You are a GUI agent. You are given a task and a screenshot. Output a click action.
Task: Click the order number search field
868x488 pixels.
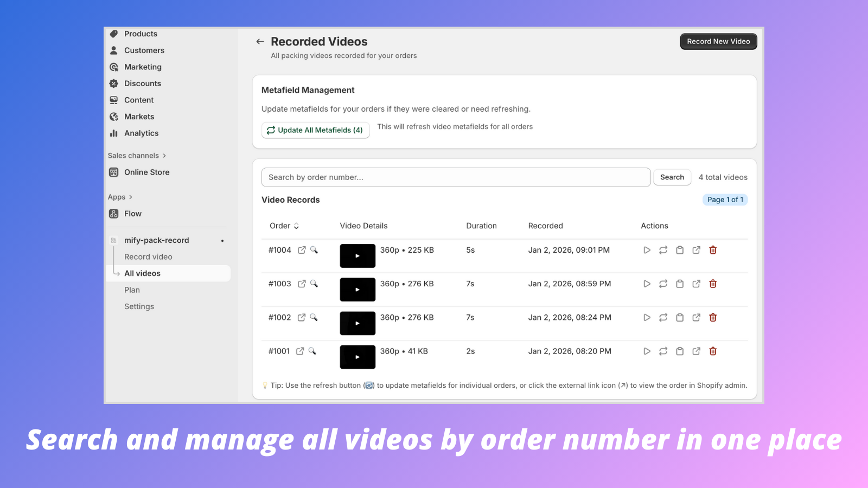pos(456,177)
